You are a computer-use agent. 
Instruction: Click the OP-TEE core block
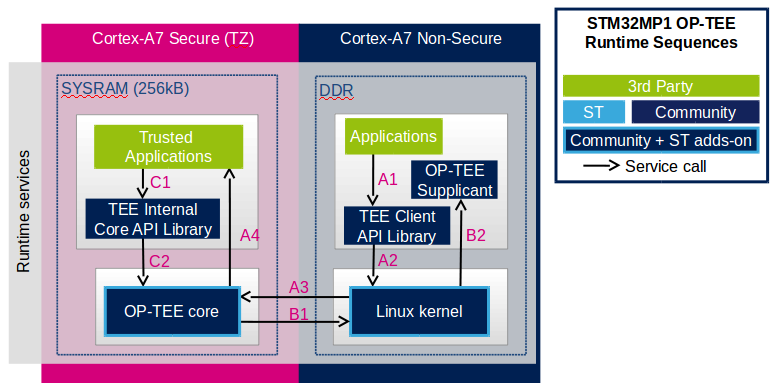172,311
